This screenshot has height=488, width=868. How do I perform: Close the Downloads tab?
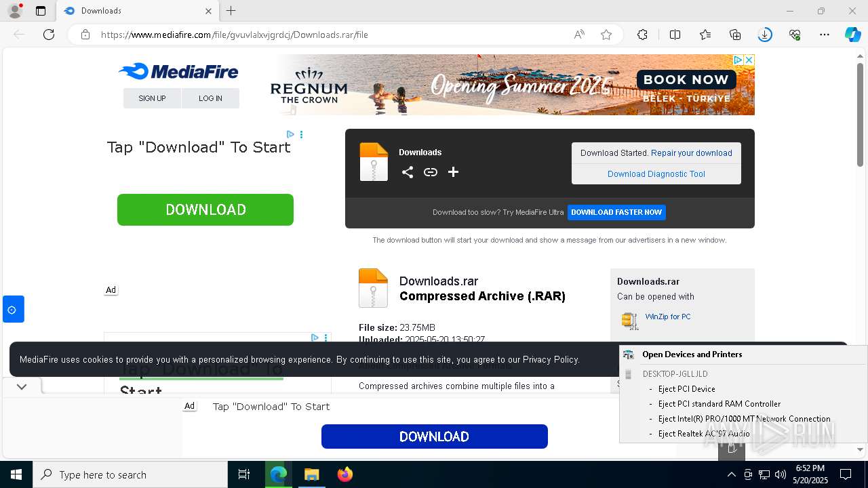tap(209, 11)
